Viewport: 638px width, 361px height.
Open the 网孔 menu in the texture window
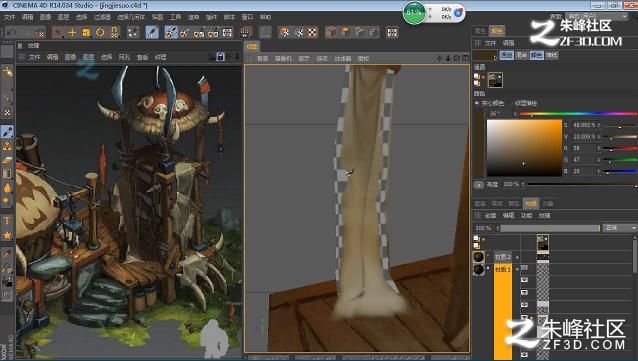coord(124,57)
